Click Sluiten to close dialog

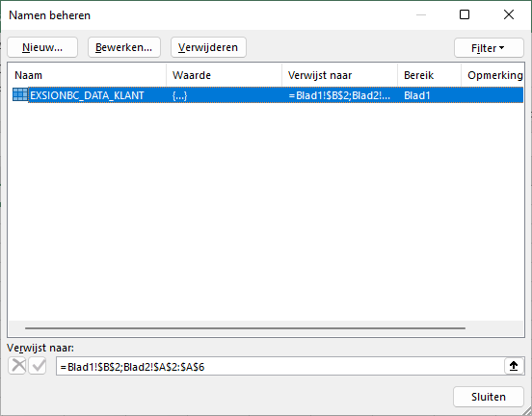[x=489, y=397]
